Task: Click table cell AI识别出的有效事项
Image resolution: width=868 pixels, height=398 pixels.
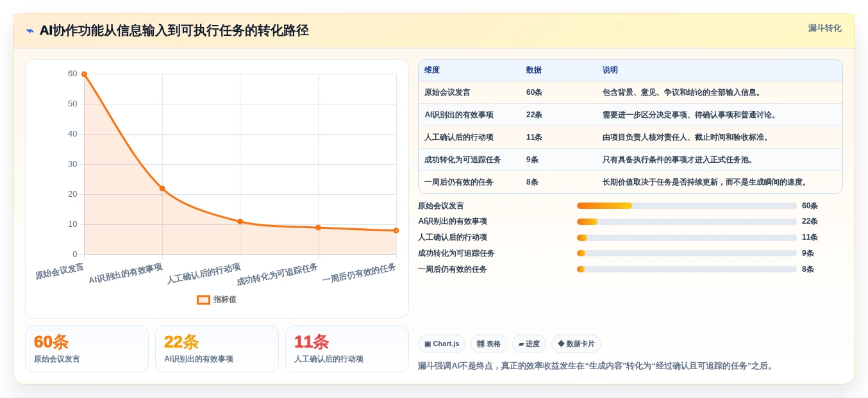Action: coord(459,115)
